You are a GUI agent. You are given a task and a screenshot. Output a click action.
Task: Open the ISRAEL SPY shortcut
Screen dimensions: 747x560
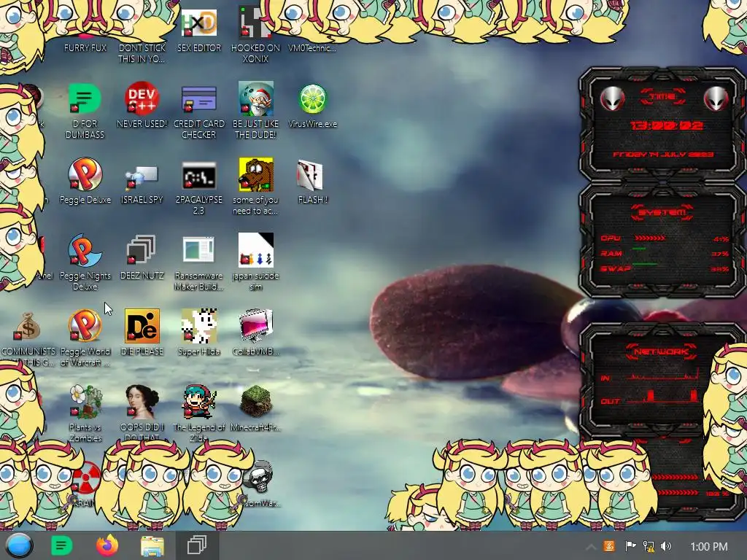(x=142, y=176)
